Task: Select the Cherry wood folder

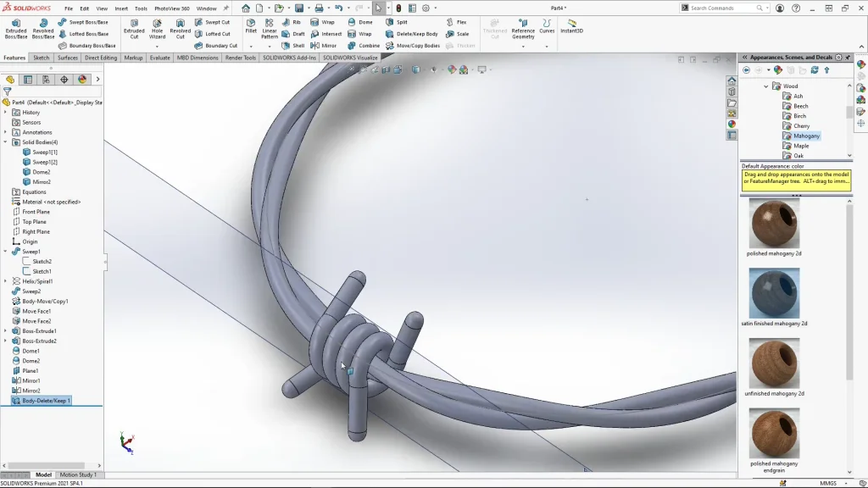Action: coord(801,126)
